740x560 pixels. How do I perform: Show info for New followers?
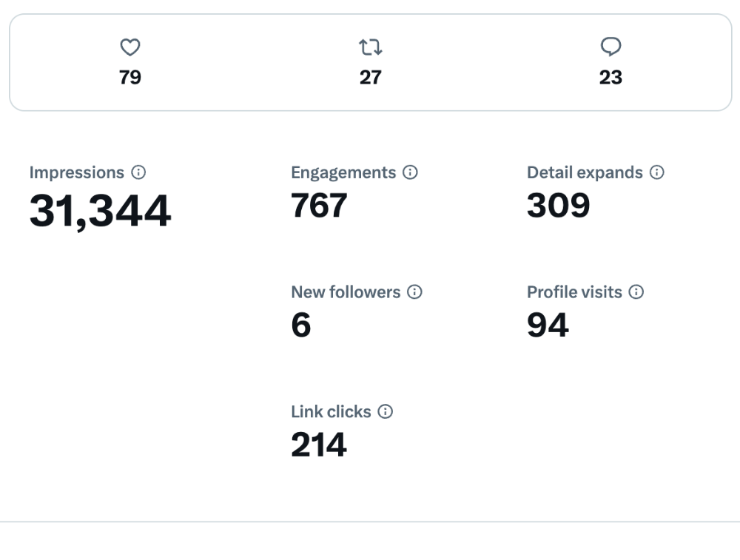(415, 292)
